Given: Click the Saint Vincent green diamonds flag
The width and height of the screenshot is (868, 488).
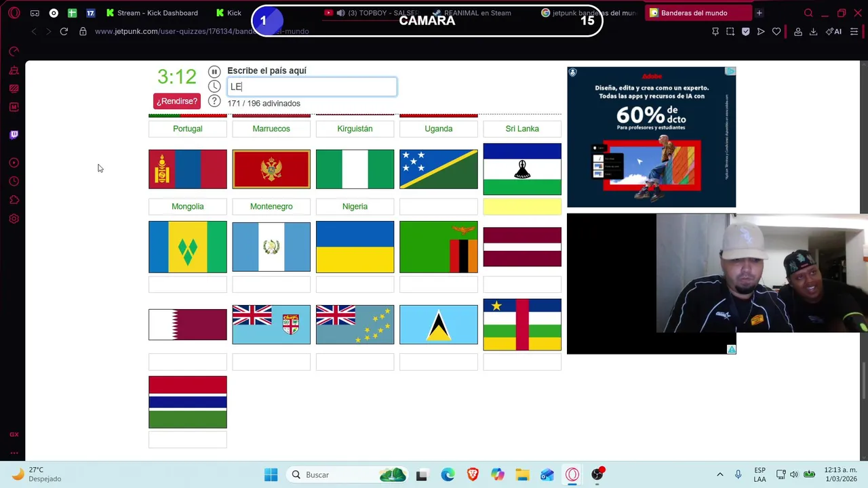Looking at the screenshot, I should (x=188, y=247).
